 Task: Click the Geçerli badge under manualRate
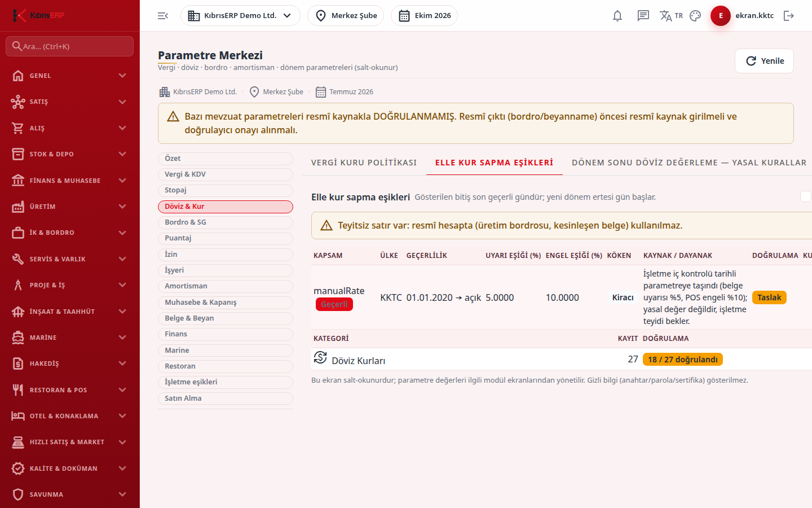(334, 304)
